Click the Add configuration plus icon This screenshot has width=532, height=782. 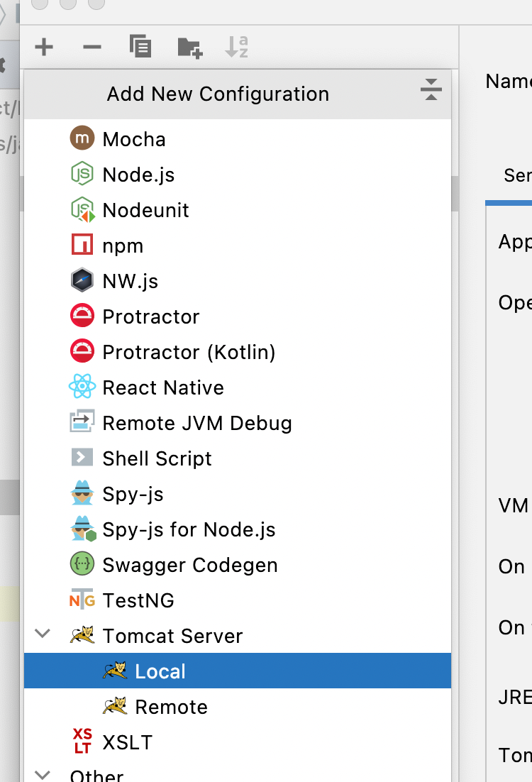pyautogui.click(x=44, y=48)
